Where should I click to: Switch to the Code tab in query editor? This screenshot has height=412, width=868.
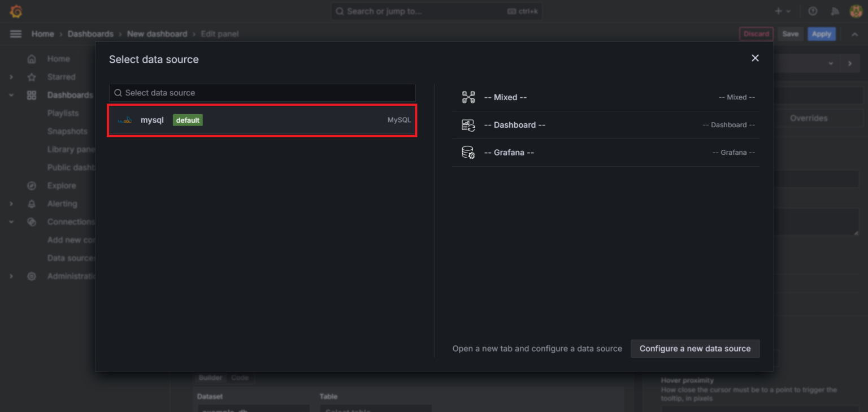pyautogui.click(x=241, y=378)
